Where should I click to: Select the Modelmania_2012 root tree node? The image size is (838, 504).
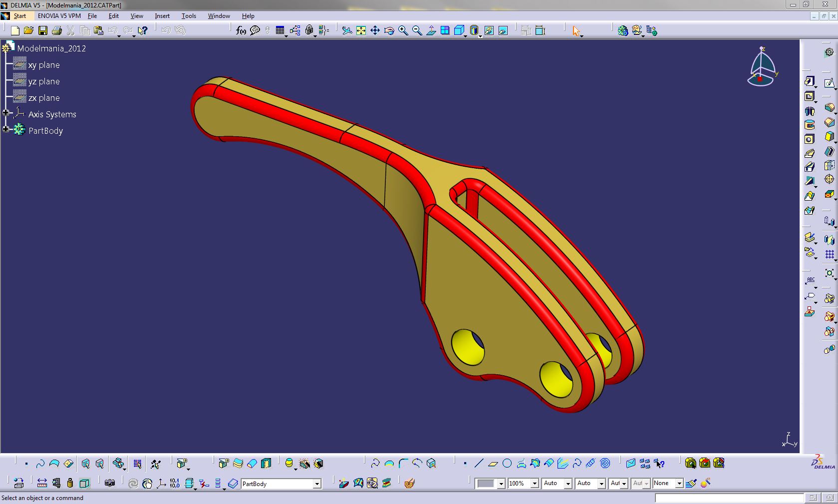tap(51, 48)
